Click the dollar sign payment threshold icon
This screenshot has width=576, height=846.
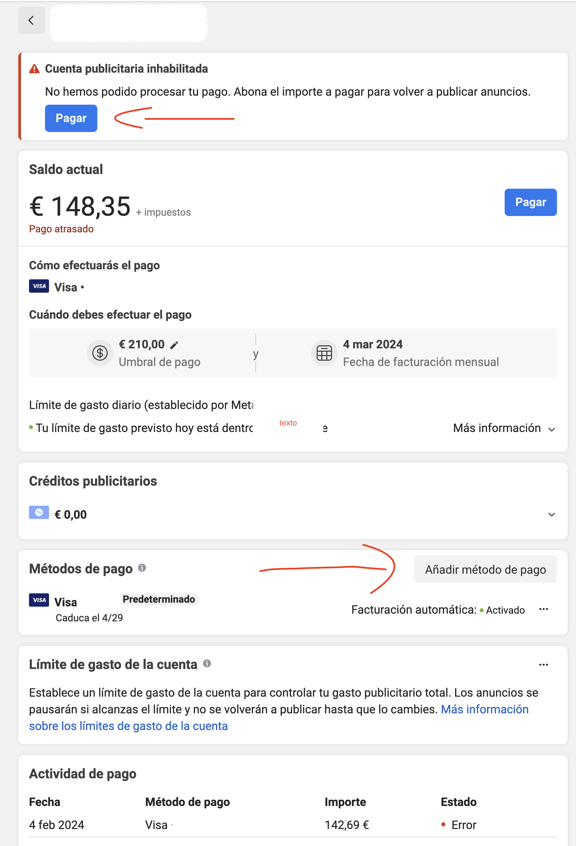click(100, 353)
